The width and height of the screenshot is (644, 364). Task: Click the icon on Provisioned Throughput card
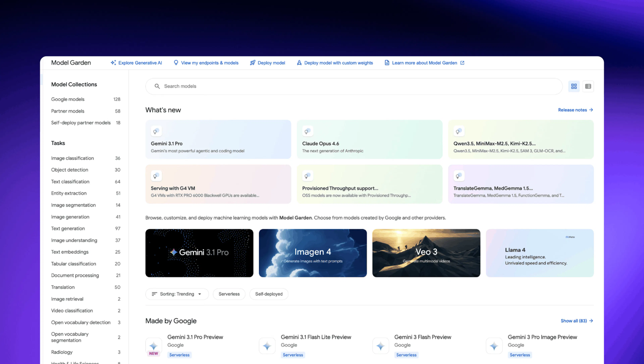pos(308,176)
